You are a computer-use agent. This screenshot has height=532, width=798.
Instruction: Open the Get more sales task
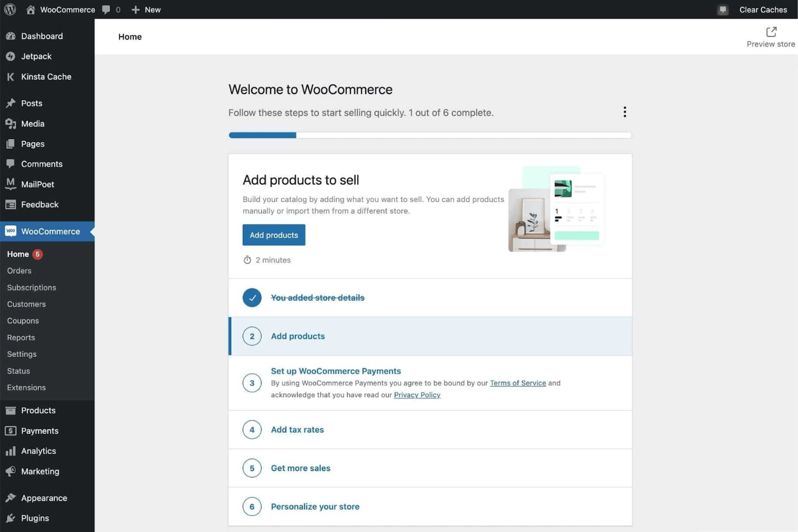[430, 468]
